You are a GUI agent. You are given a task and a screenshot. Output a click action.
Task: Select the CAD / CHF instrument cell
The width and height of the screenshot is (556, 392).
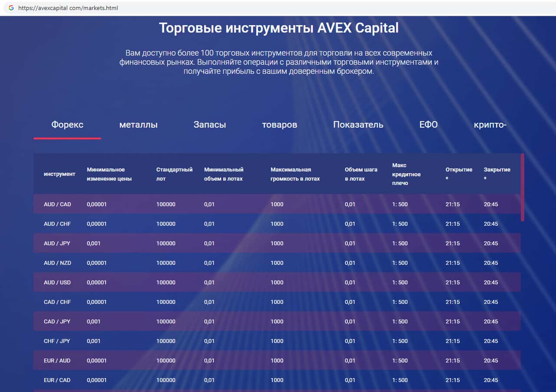tap(57, 302)
